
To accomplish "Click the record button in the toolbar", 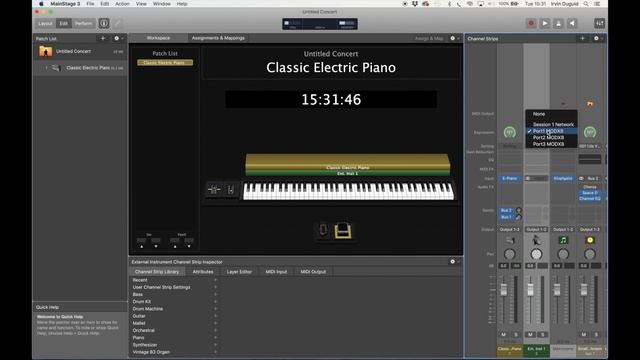I will click(531, 23).
